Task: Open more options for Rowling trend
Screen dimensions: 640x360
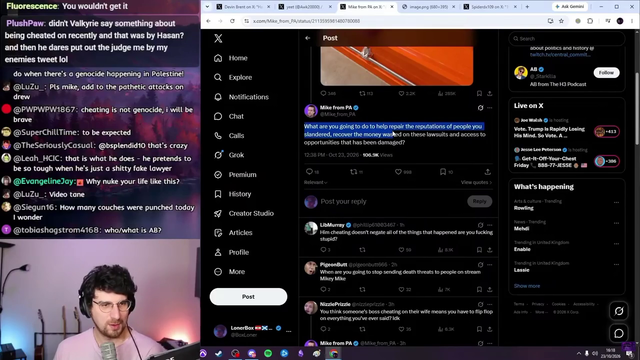Action: coord(616,202)
